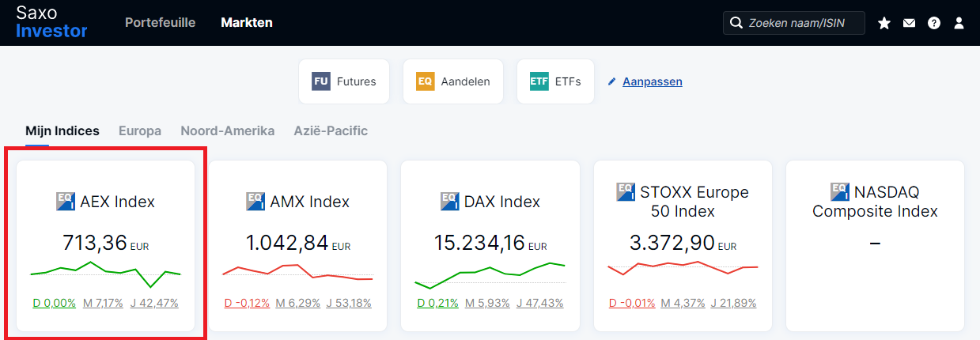980x340 pixels.
Task: Click the EQ badge on Aandelen
Action: coord(425,81)
